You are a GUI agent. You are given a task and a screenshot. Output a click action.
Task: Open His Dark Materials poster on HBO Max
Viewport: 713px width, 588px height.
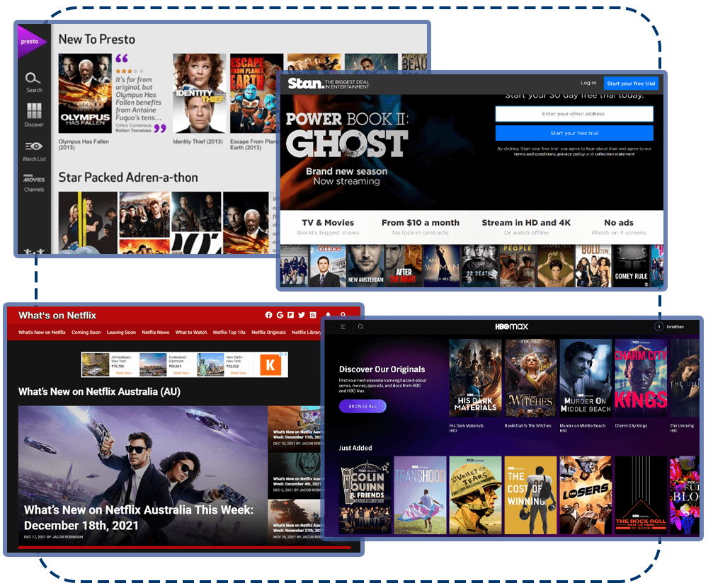(x=475, y=378)
